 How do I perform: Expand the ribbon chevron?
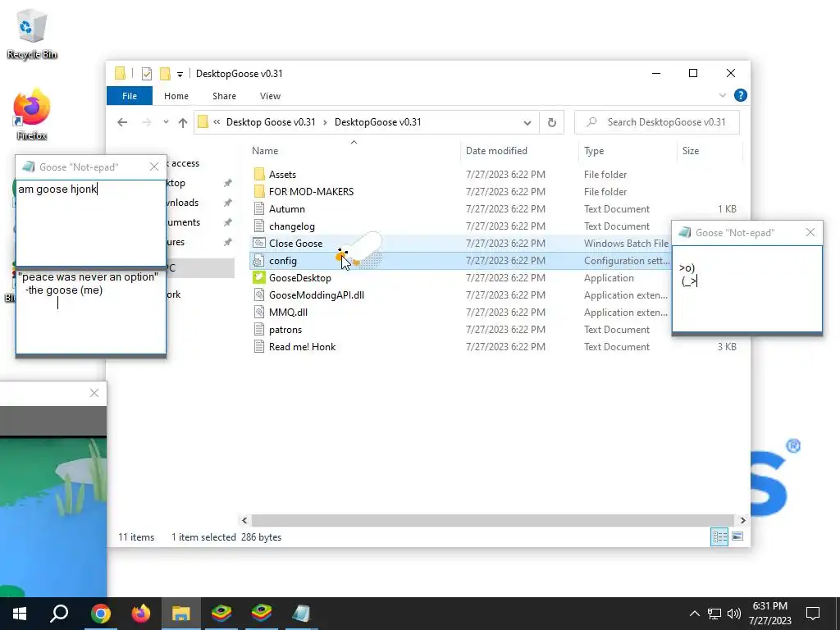(723, 95)
